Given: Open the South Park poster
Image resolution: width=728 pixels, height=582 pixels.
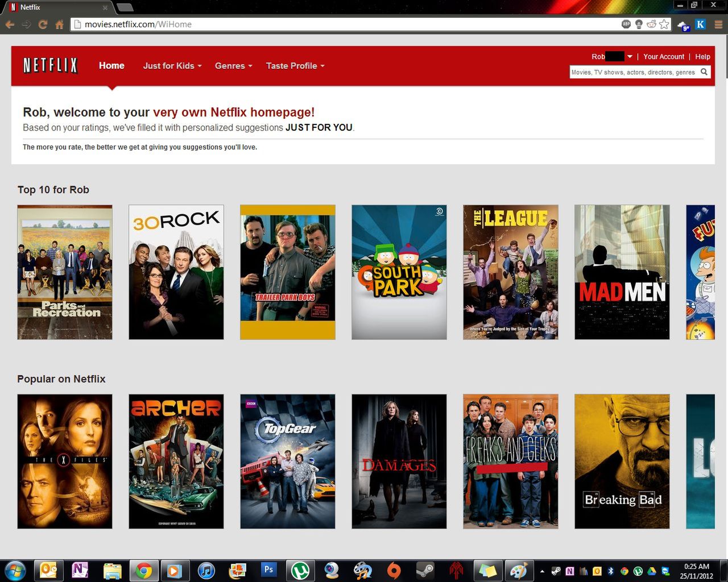Looking at the screenshot, I should [399, 272].
